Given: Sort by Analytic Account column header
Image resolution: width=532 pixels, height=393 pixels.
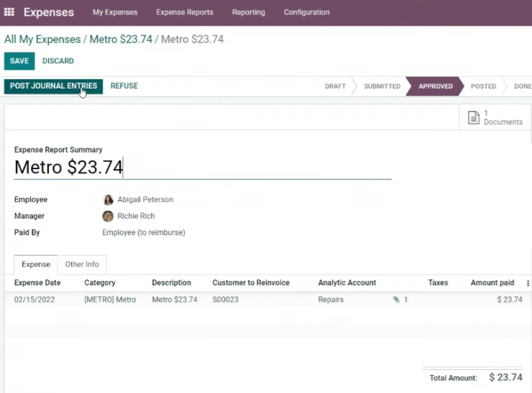Looking at the screenshot, I should pos(347,283).
